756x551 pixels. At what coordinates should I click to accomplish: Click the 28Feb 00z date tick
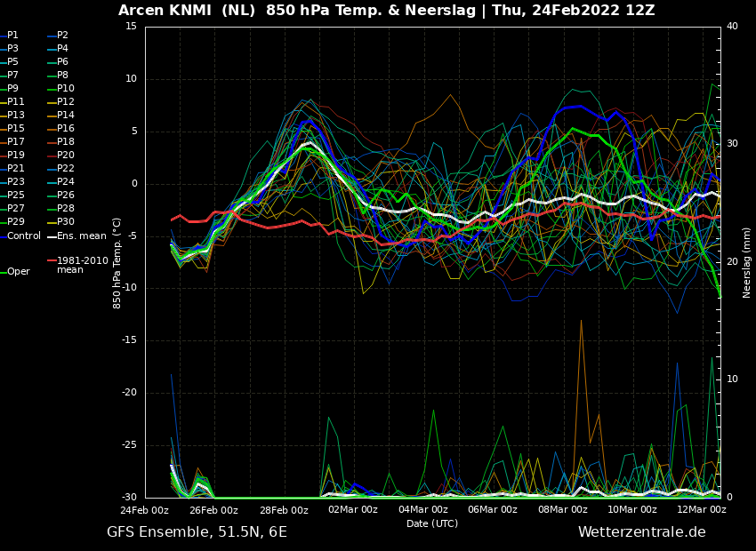[x=284, y=510]
